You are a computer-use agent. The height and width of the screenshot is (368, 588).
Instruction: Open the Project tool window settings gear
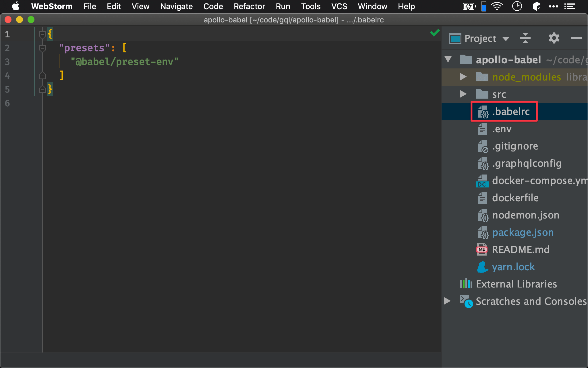pyautogui.click(x=554, y=38)
